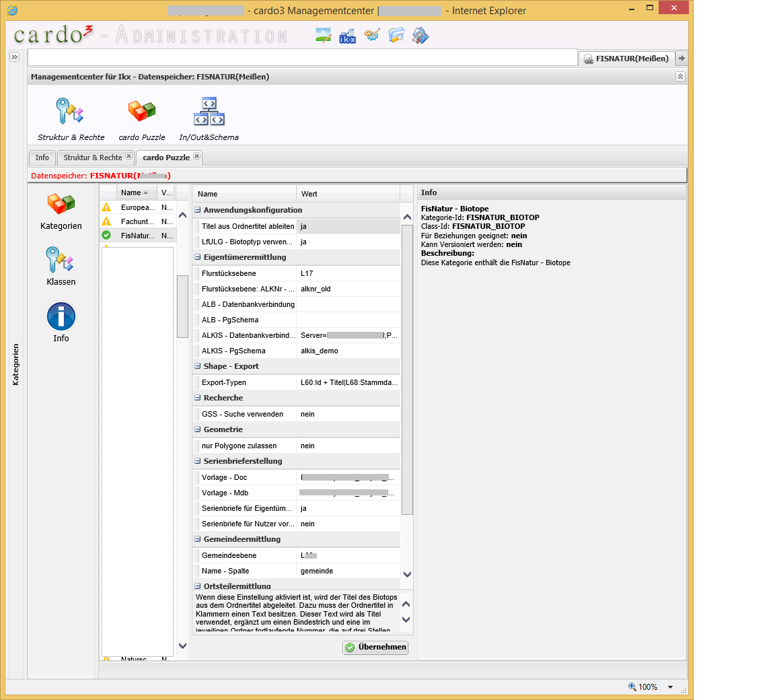775x700 pixels.
Task: Close the cardo Puzzle tab
Action: 196,156
